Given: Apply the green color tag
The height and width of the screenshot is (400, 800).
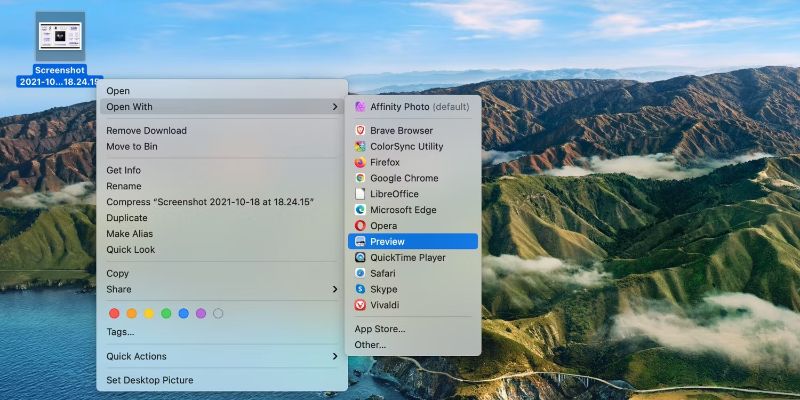Looking at the screenshot, I should (166, 313).
